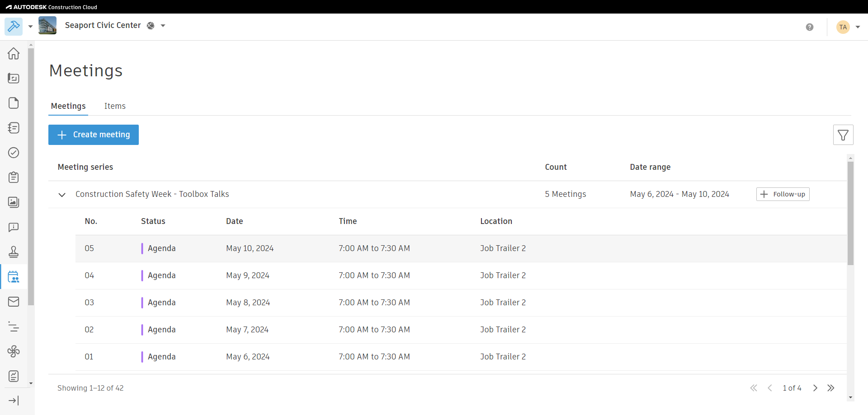Click the filter funnel icon
This screenshot has width=868, height=415.
pos(843,135)
